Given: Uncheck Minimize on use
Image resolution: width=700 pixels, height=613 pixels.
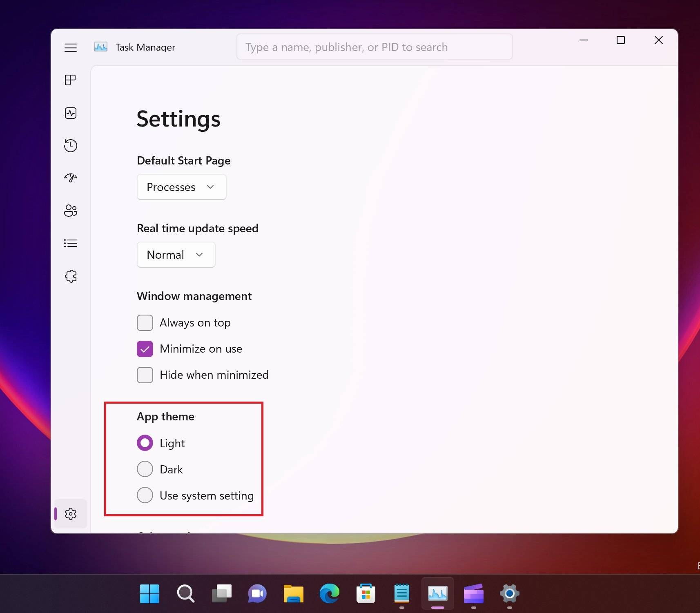Looking at the screenshot, I should [145, 349].
